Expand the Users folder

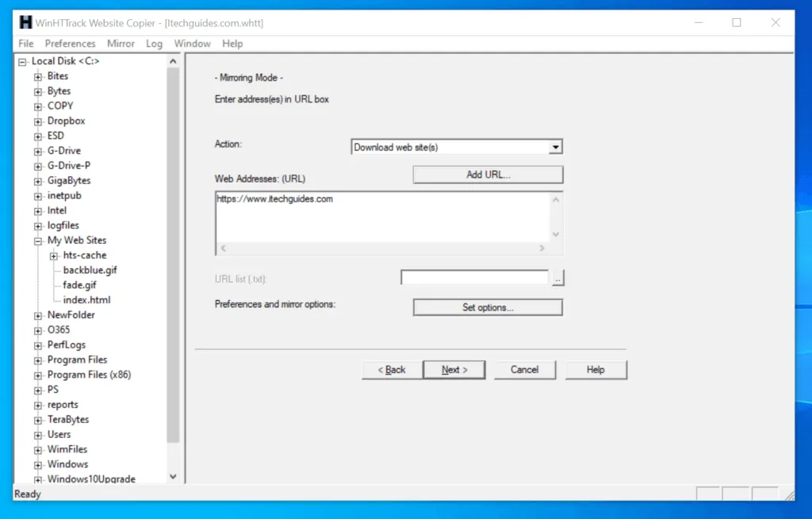click(38, 436)
